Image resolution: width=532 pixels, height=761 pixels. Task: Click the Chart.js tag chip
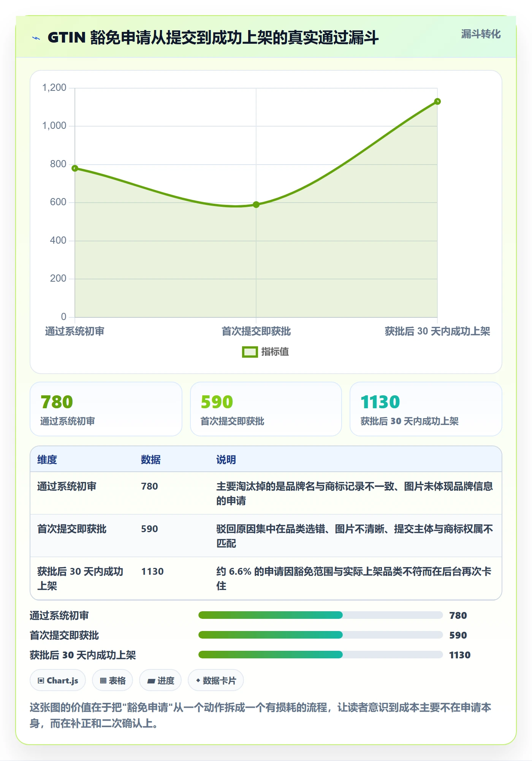pos(58,680)
